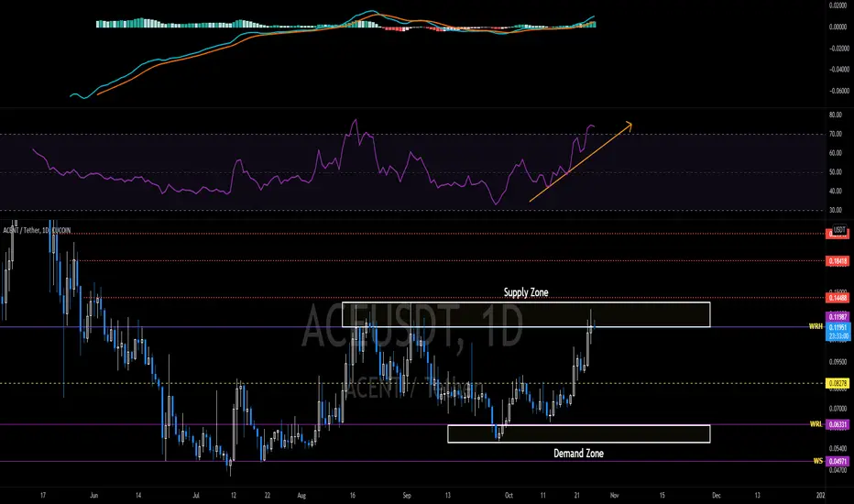Screen dimensions: 854x504
Task: Select the purple 0.06331 price tag
Action: 838,424
